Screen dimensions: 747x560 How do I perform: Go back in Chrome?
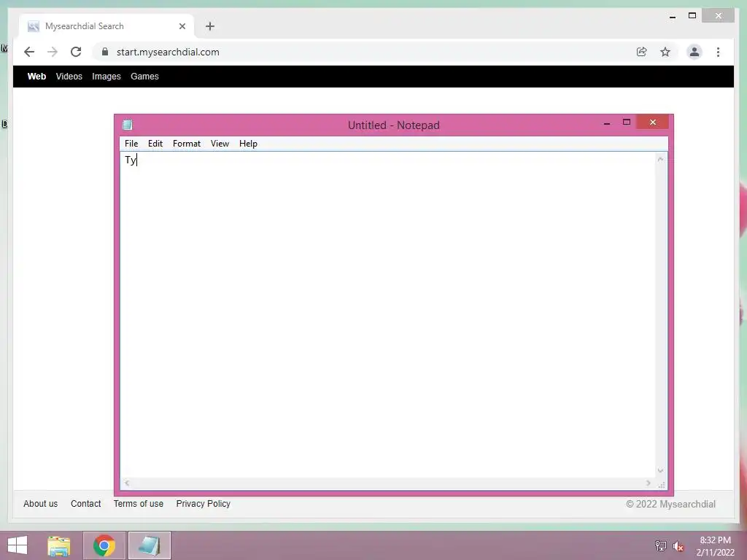(29, 52)
